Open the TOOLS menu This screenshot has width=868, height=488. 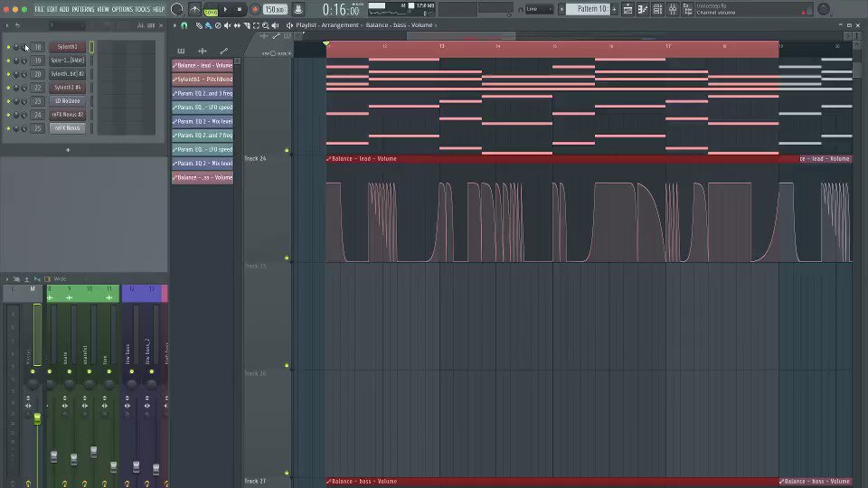(143, 9)
